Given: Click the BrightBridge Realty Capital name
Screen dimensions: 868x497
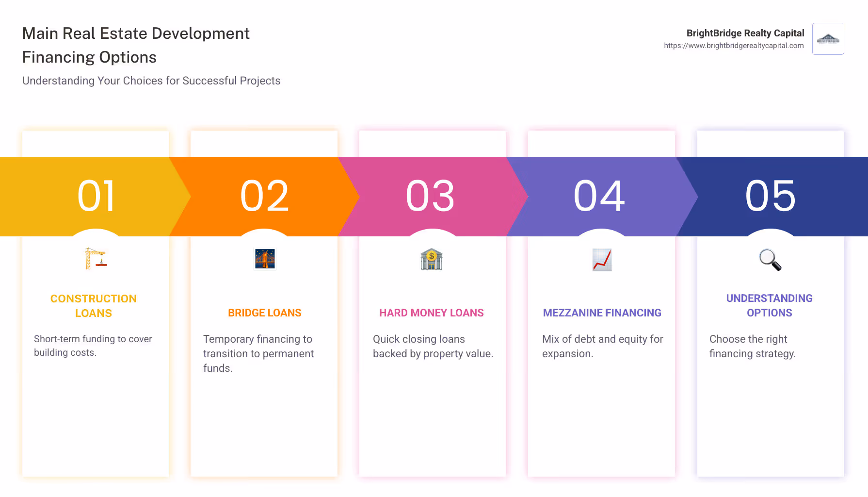Looking at the screenshot, I should [745, 33].
